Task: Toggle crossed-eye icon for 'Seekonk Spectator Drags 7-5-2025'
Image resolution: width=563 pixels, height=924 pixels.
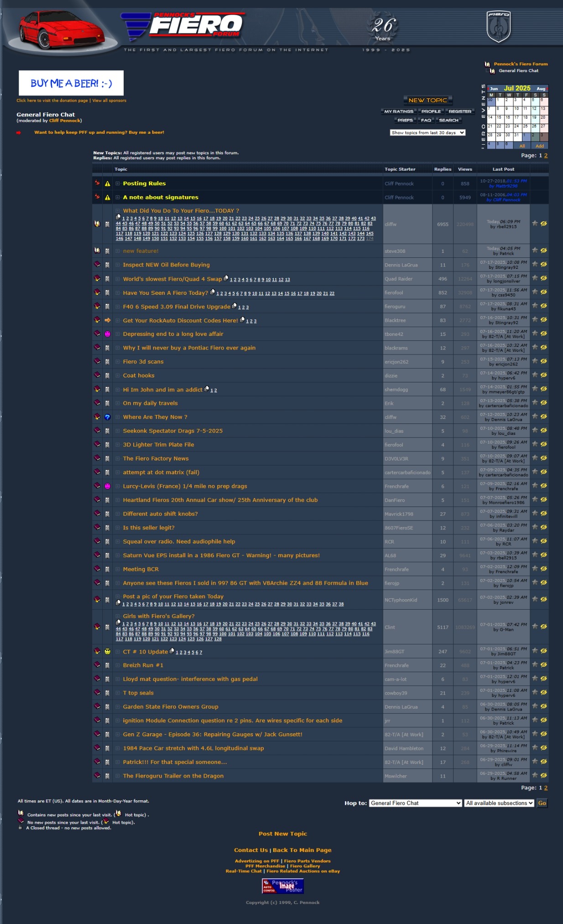Action: coord(543,430)
